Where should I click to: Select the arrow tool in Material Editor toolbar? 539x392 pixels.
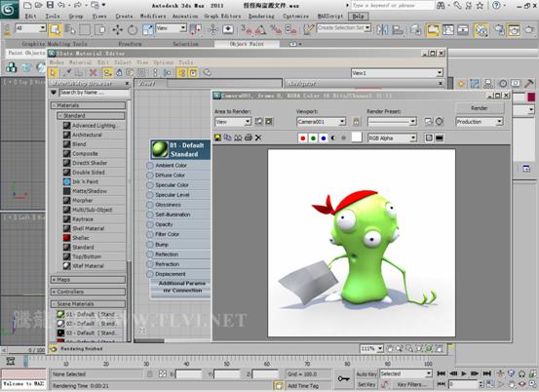click(53, 72)
